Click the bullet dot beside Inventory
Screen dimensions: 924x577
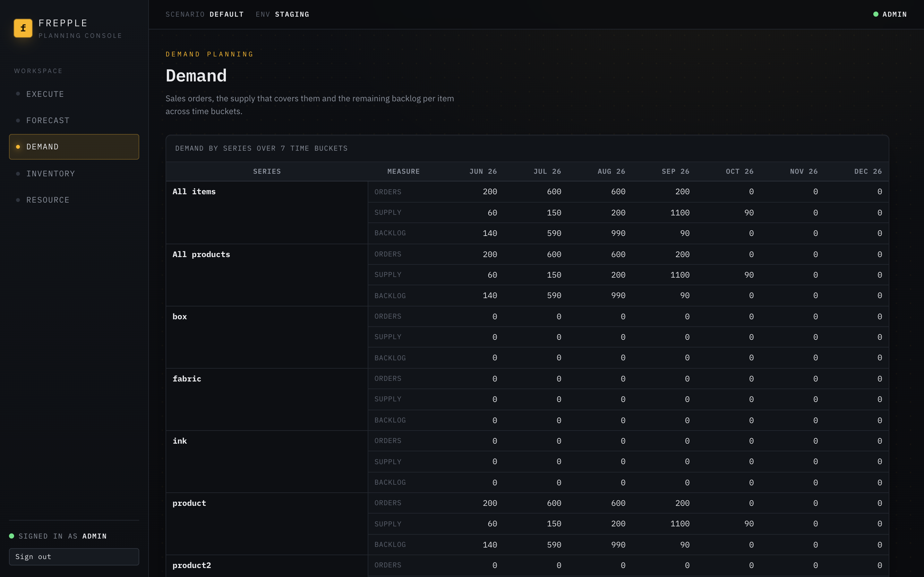coord(18,174)
